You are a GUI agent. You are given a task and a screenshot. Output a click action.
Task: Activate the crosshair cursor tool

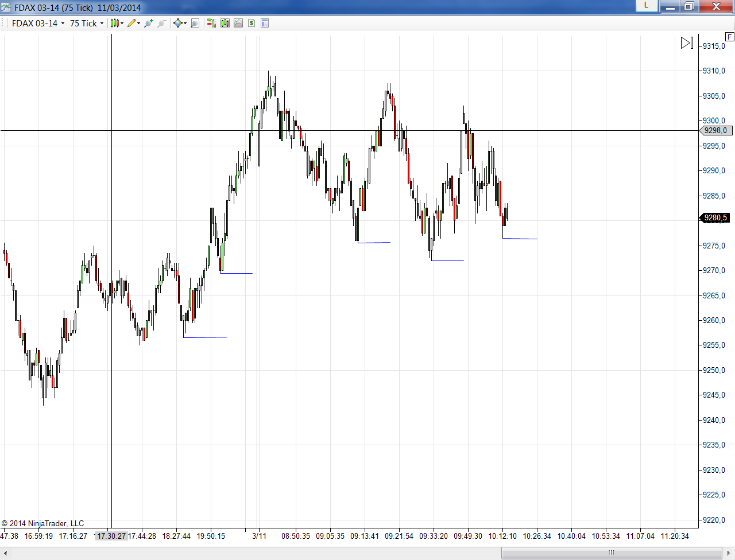pos(177,23)
